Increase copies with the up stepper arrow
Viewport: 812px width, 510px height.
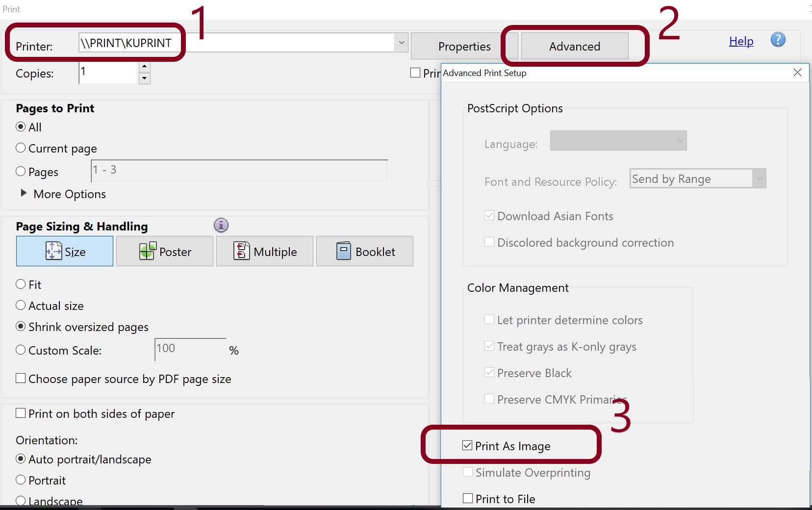[144, 66]
